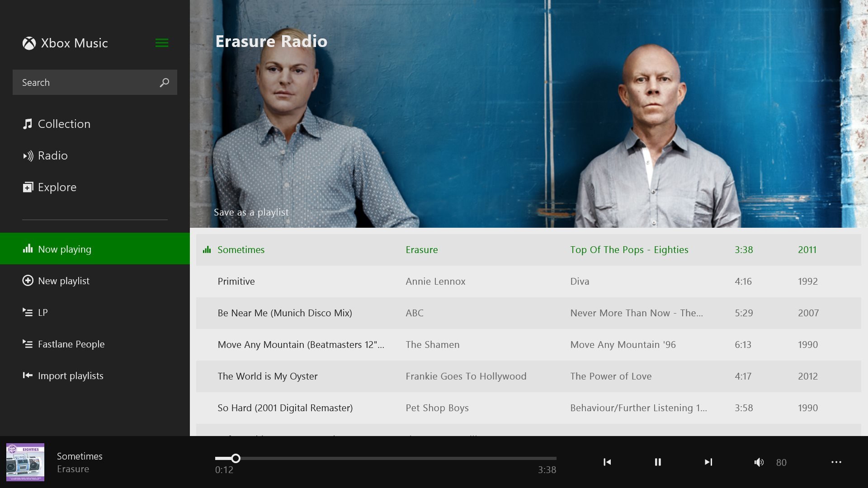Screen dimensions: 868x488
Task: Click the skip backward playback icon
Action: [x=608, y=462]
